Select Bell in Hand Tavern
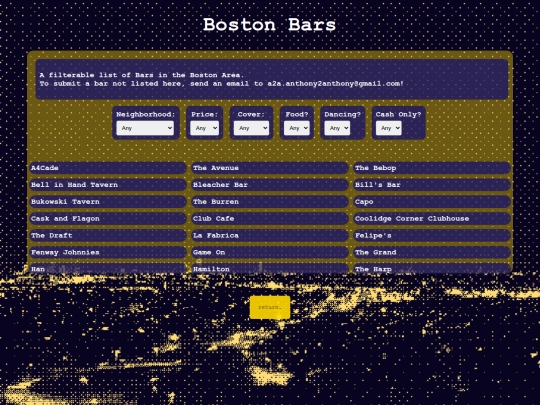 [108, 185]
